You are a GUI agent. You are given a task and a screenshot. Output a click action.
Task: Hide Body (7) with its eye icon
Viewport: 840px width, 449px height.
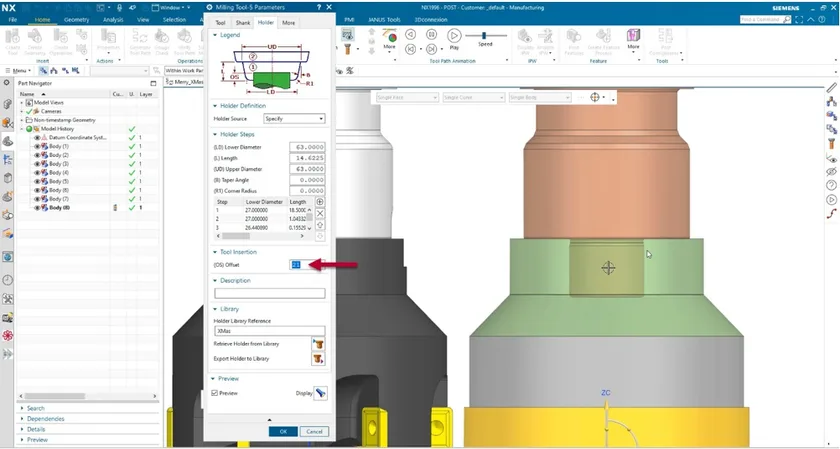point(37,199)
